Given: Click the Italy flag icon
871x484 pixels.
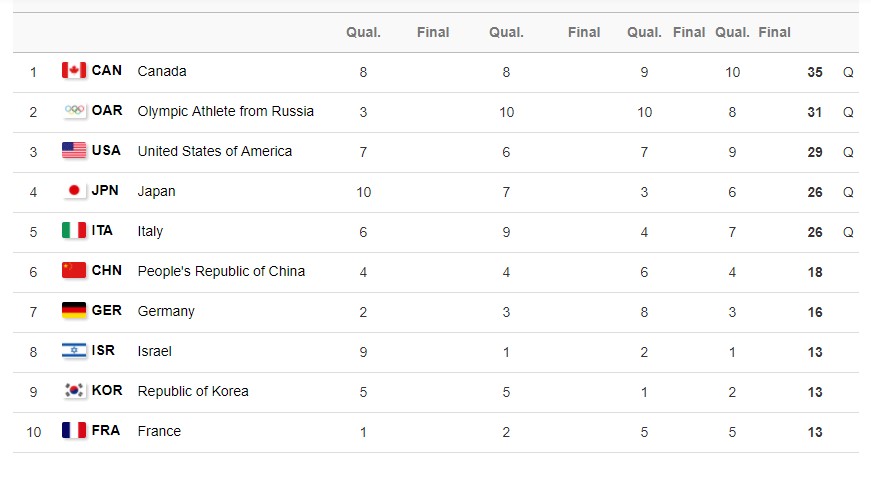Looking at the screenshot, I should click(x=74, y=230).
